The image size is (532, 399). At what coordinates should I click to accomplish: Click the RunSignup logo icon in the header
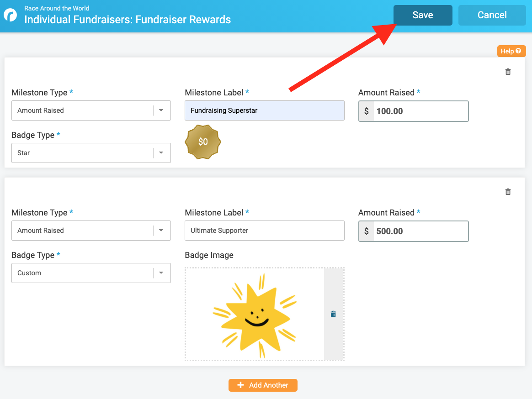pyautogui.click(x=10, y=15)
